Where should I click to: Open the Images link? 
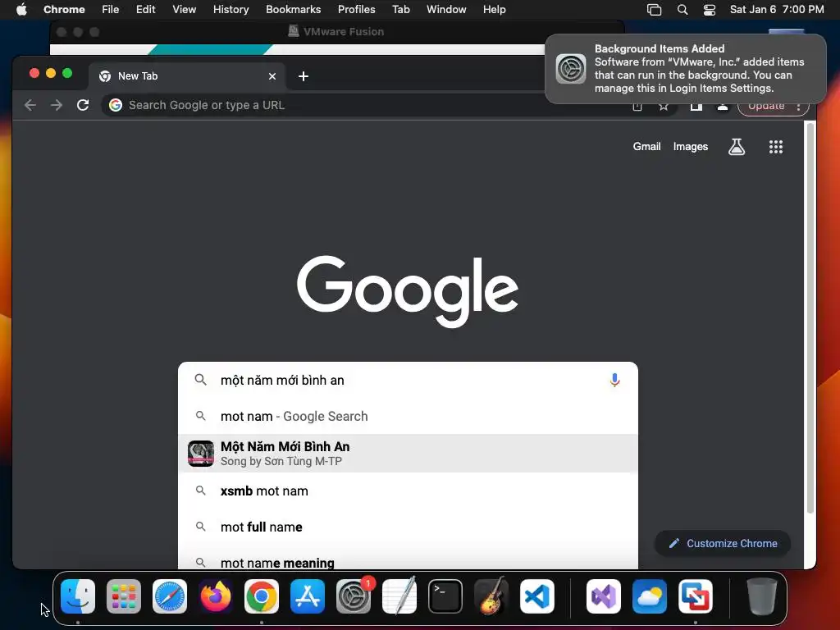point(691,146)
